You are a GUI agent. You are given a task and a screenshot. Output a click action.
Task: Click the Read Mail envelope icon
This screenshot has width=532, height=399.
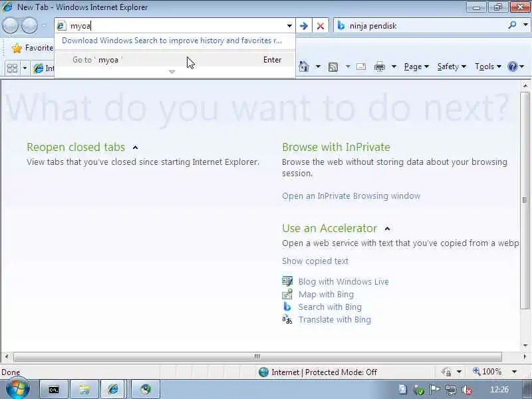pyautogui.click(x=361, y=66)
